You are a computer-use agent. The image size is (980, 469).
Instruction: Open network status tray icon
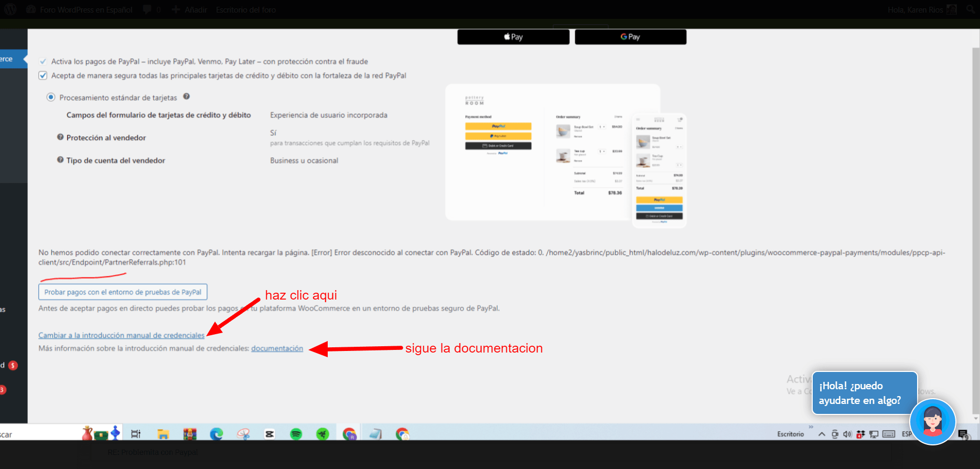pyautogui.click(x=874, y=434)
